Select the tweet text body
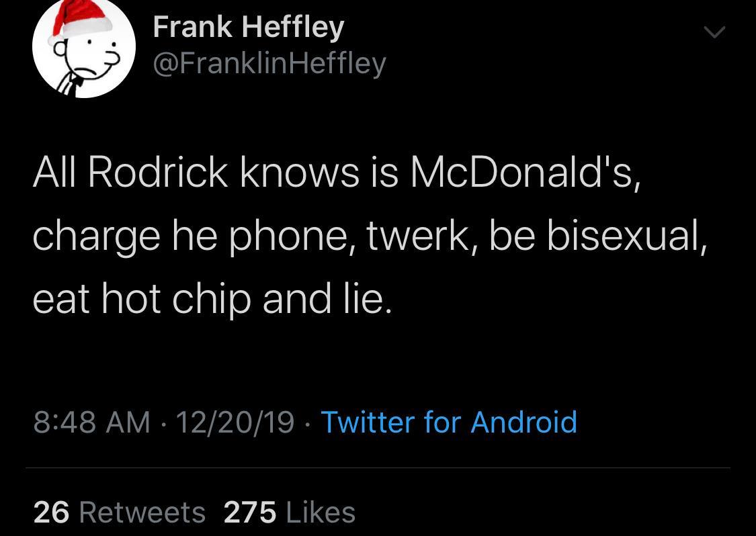This screenshot has height=536, width=756. click(x=370, y=234)
